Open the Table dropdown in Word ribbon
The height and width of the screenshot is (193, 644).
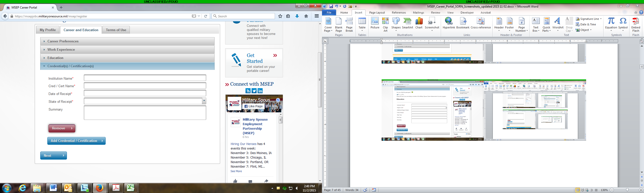362,25
